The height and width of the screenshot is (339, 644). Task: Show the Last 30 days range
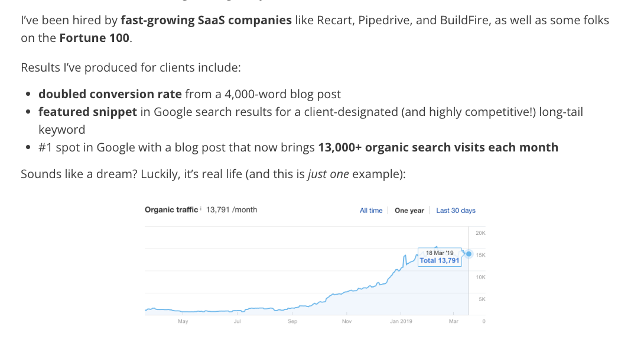tap(456, 211)
